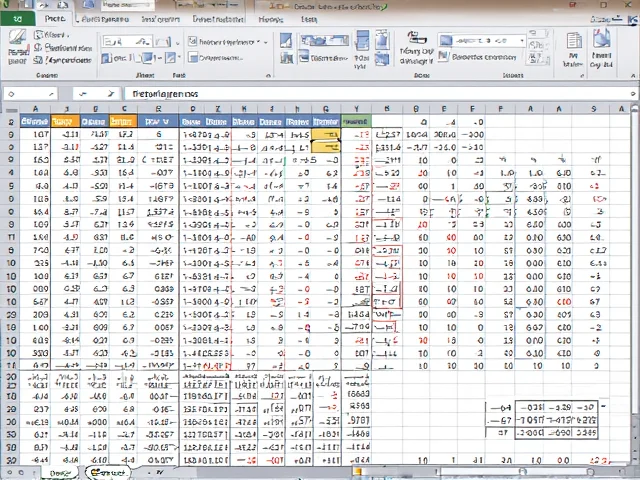Screen dimensions: 640x480
Task: Open the wide combo box with a blue square icon
Action: [482, 40]
